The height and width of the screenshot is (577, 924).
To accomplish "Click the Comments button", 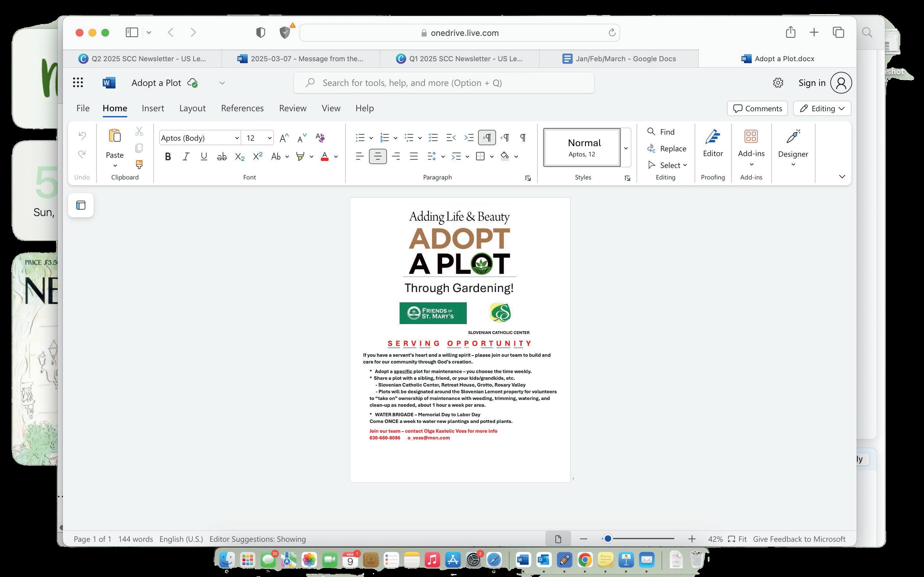I will (757, 109).
